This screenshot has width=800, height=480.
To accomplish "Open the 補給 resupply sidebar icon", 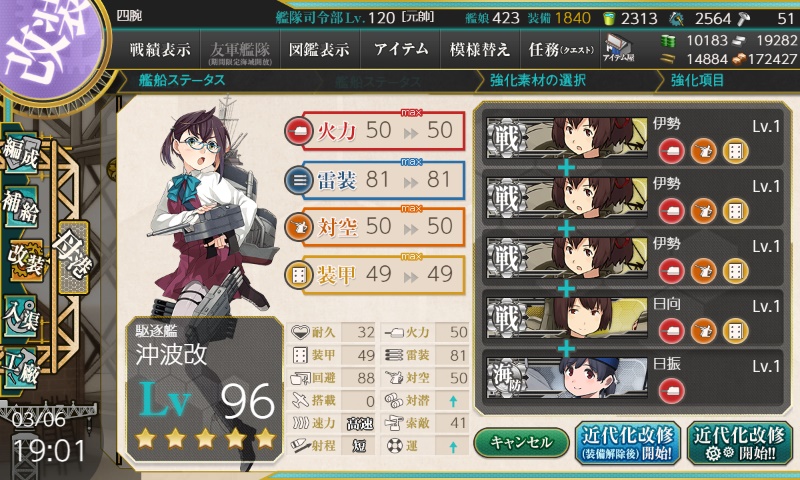I will click(22, 205).
